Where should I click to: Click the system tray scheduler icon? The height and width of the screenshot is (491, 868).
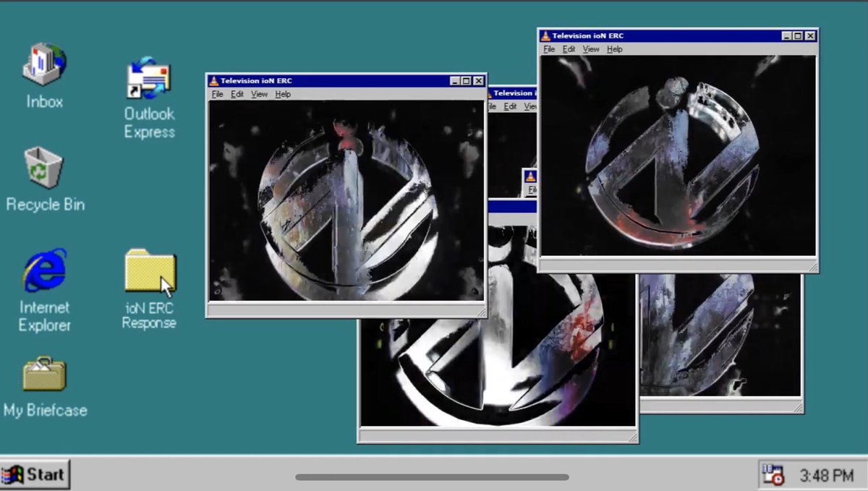click(x=773, y=474)
